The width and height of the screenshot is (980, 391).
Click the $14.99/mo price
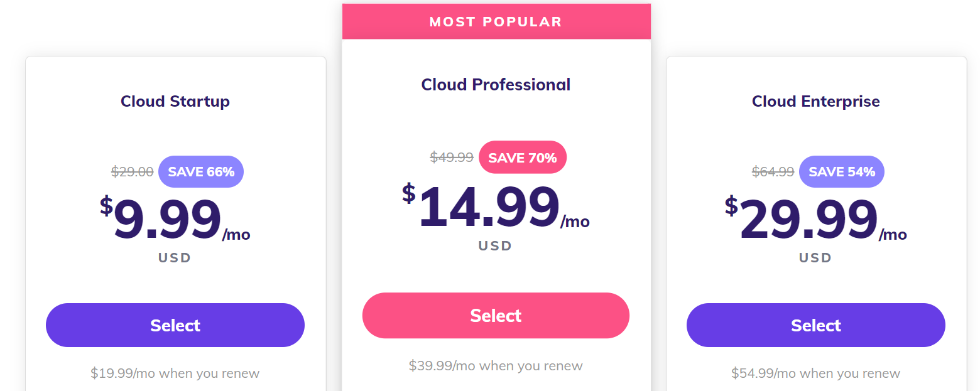coord(496,206)
